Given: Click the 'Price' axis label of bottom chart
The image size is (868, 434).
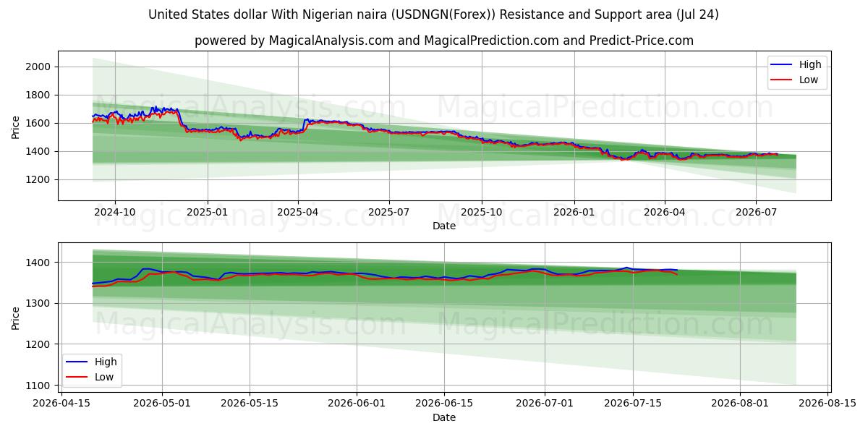Looking at the screenshot, I should pos(16,318).
